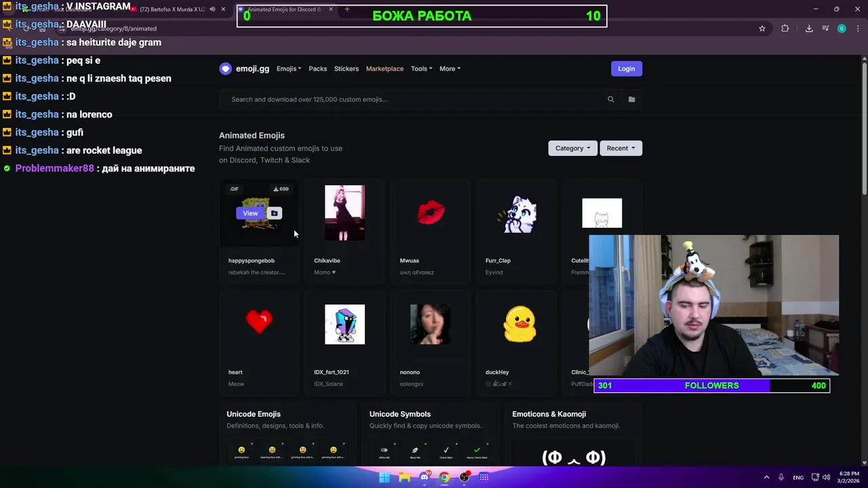Screen dimensions: 868x488
Task: Expand the Tools menu
Action: click(x=421, y=68)
